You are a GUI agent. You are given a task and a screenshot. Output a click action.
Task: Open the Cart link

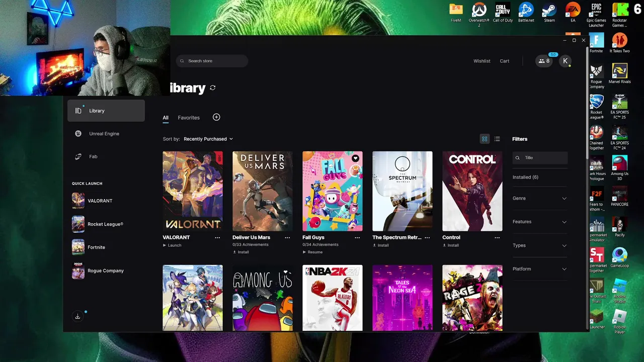[x=505, y=61]
